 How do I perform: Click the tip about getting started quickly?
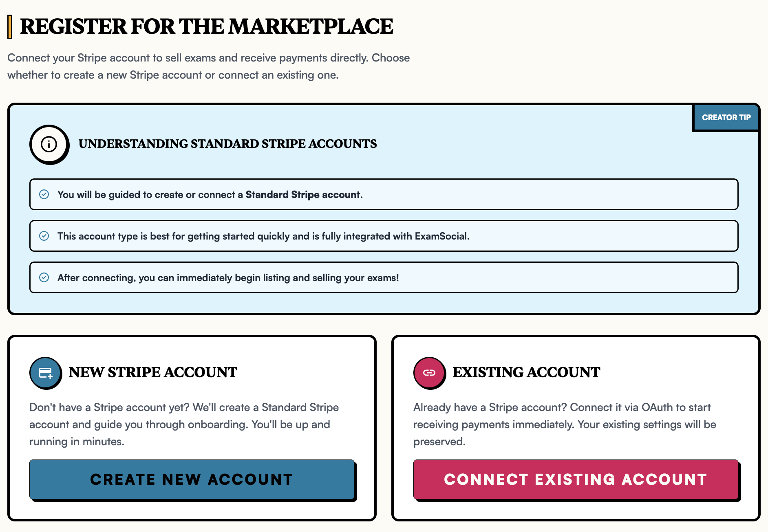coord(384,236)
